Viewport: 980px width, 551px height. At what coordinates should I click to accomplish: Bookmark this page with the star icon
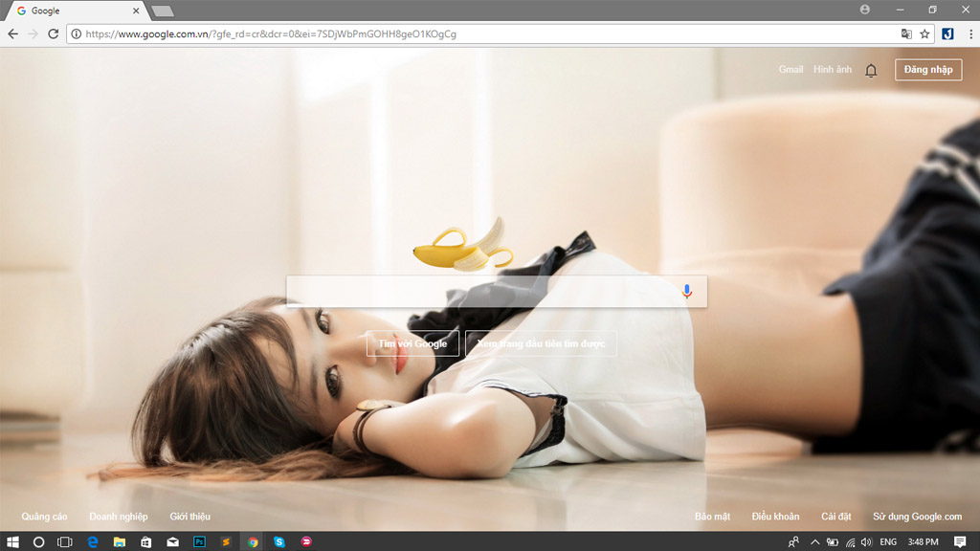pos(924,33)
